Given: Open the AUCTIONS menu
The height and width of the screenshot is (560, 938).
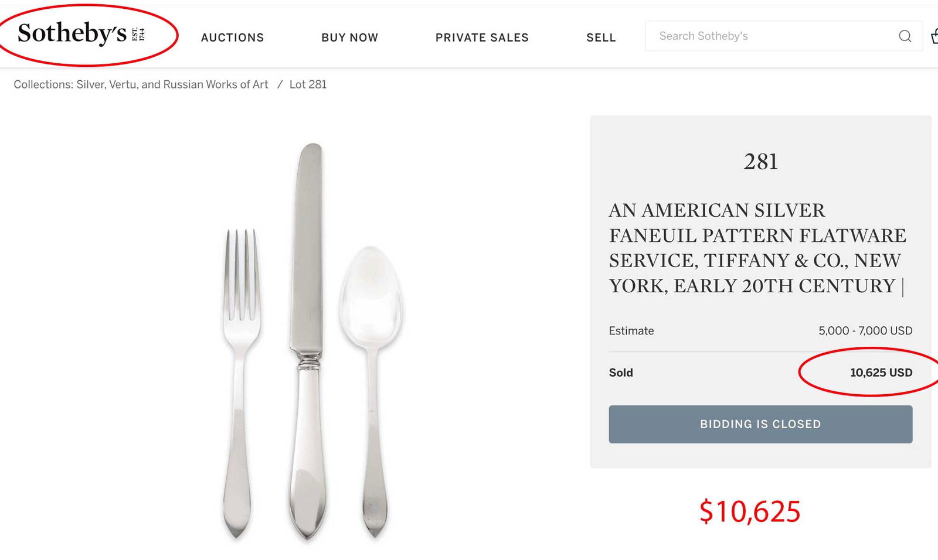Looking at the screenshot, I should pyautogui.click(x=232, y=37).
